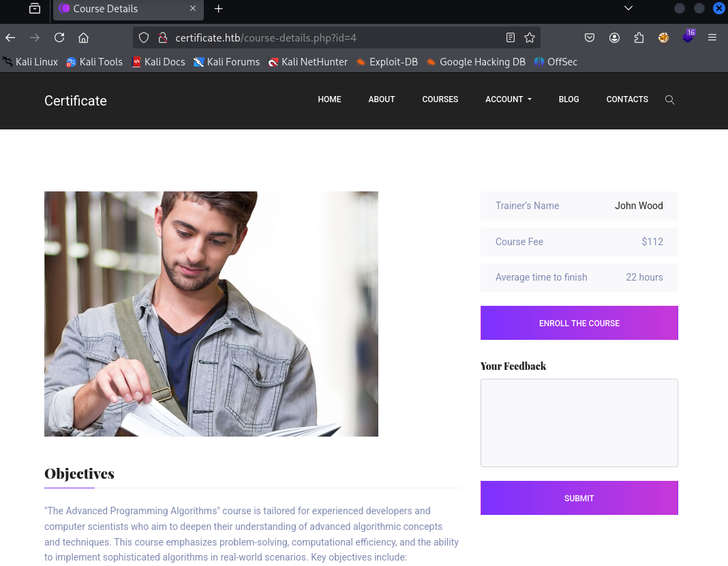
Task: Select the Course Details browser tab
Action: 123,9
